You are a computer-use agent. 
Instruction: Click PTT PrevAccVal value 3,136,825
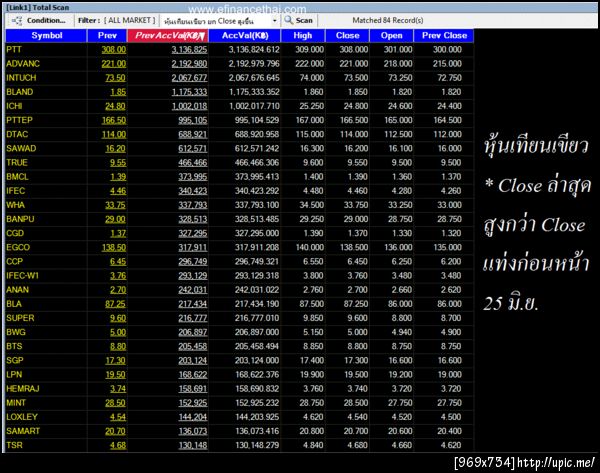(x=189, y=50)
